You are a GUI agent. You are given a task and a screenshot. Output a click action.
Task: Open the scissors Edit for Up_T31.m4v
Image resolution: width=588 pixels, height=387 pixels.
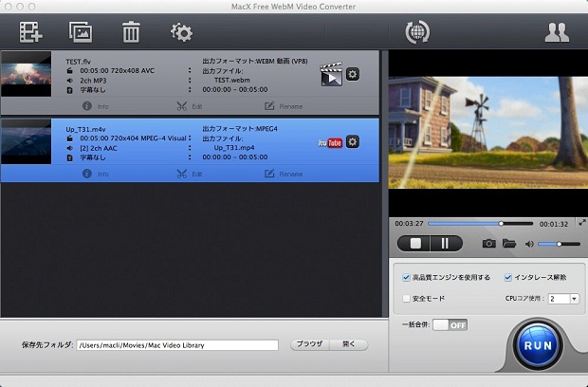click(x=190, y=174)
